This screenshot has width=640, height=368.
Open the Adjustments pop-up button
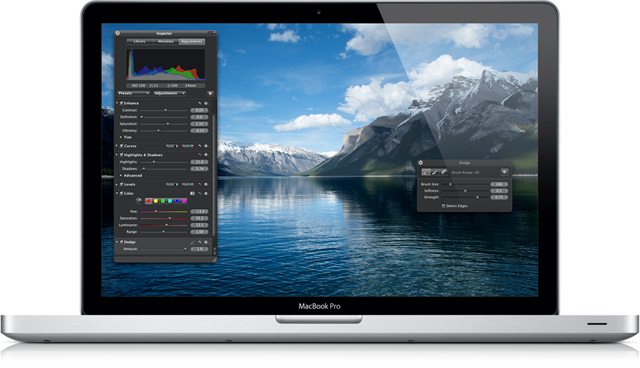point(169,93)
